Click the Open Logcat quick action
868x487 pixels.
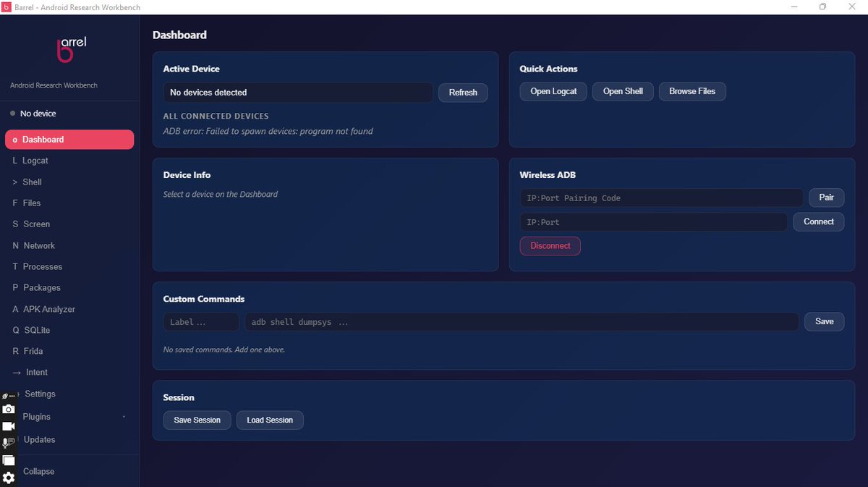pyautogui.click(x=554, y=92)
